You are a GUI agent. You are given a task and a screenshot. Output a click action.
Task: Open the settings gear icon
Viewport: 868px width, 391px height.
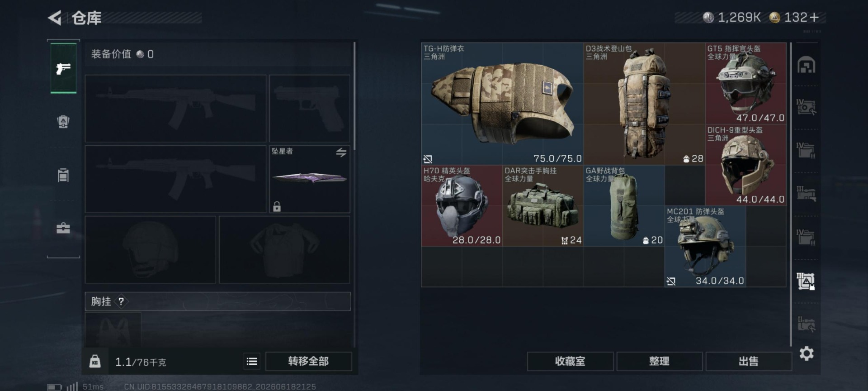(807, 353)
